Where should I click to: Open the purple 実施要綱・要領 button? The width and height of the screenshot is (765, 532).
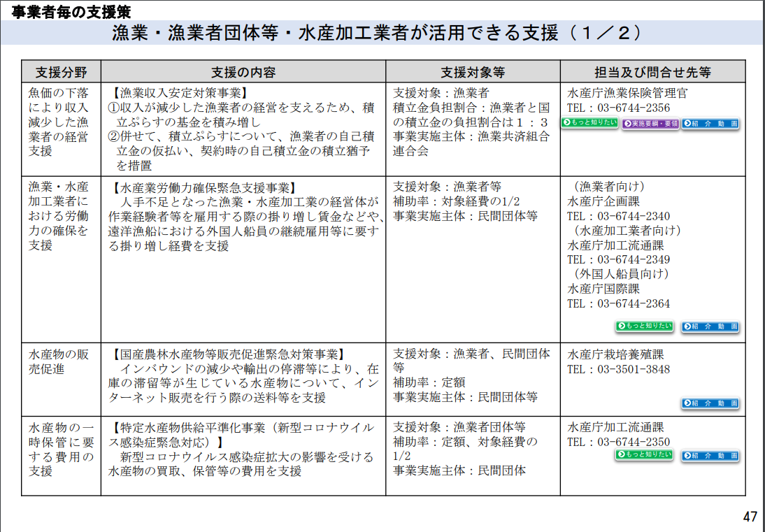(650, 124)
